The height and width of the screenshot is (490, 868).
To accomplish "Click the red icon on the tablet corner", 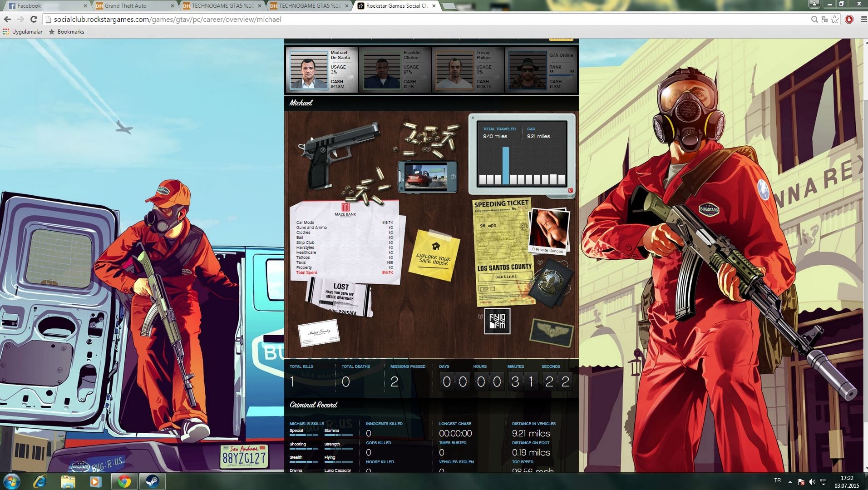I will coord(570,190).
